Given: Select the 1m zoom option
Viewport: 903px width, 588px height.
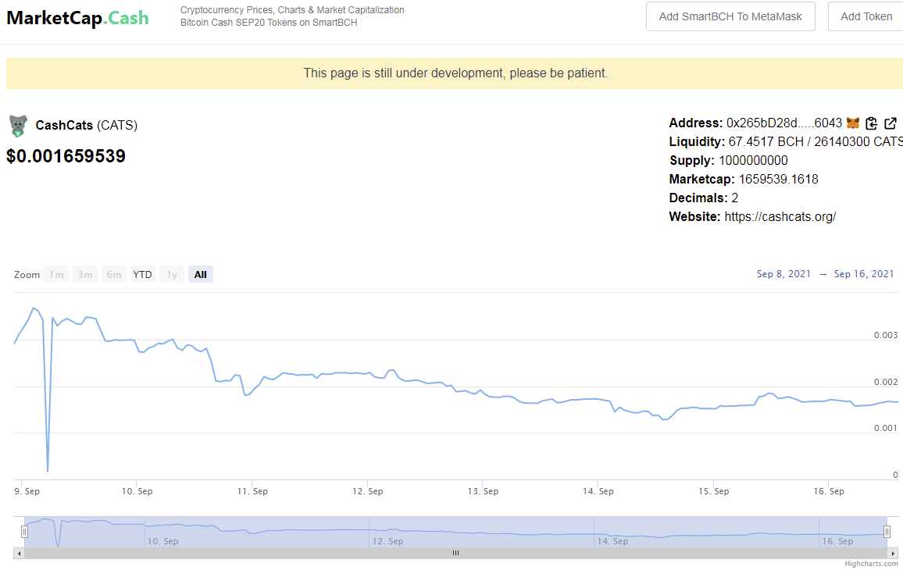Looking at the screenshot, I should (56, 275).
